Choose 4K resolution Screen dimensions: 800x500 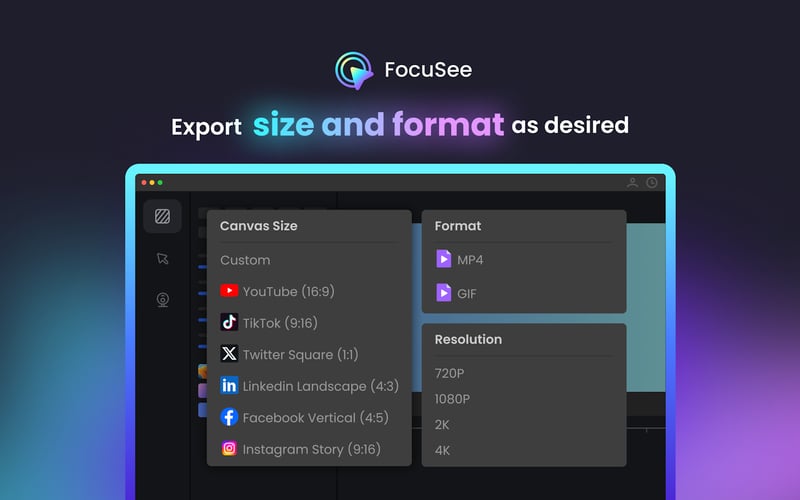point(442,451)
